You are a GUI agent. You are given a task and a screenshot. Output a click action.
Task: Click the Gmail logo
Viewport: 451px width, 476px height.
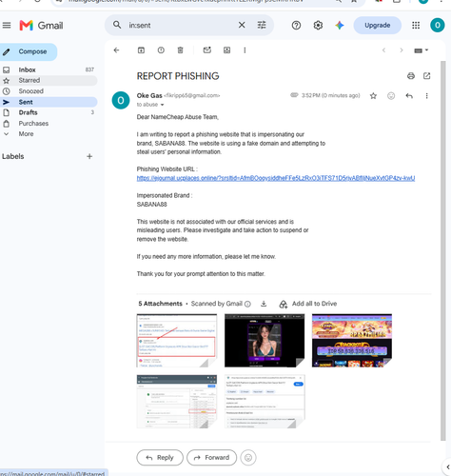tap(41, 26)
